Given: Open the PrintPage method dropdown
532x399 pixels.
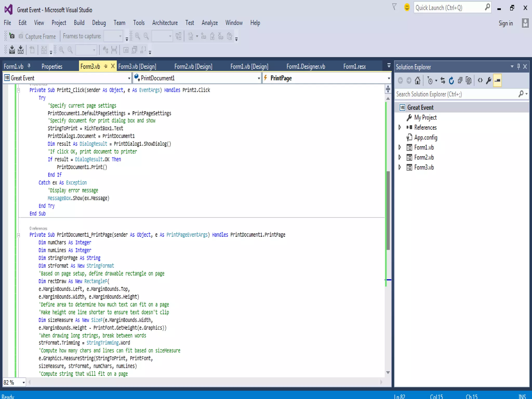Looking at the screenshot, I should pyautogui.click(x=389, y=78).
